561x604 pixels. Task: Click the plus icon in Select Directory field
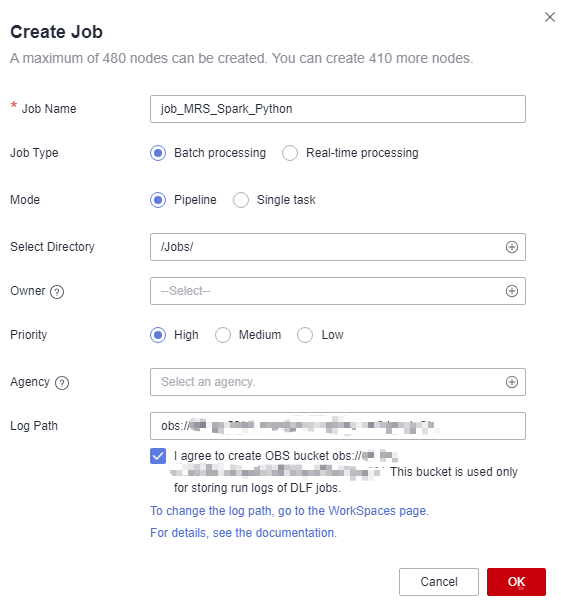pyautogui.click(x=511, y=247)
